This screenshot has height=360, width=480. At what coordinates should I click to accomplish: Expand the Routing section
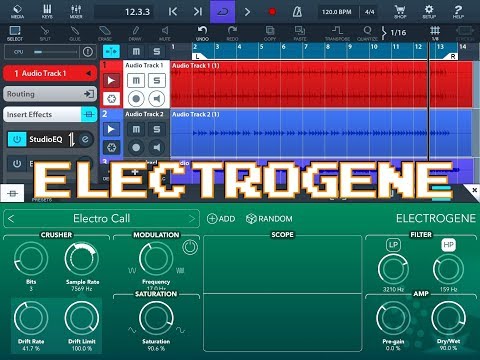coord(50,94)
